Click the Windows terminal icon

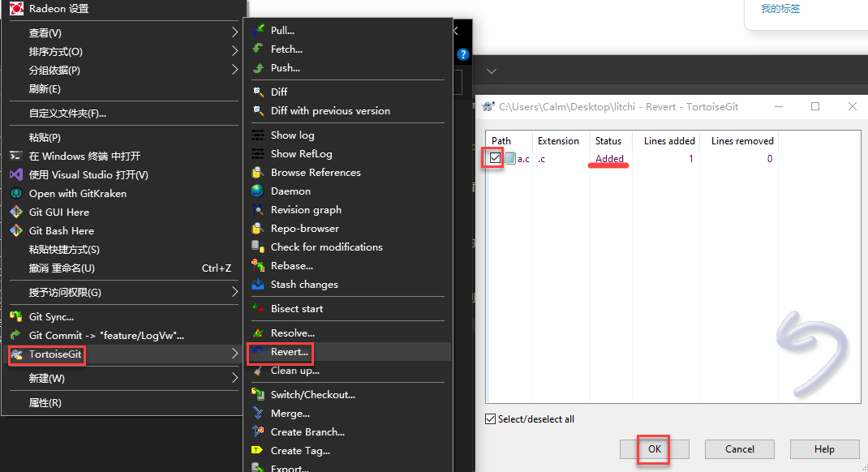click(x=16, y=156)
